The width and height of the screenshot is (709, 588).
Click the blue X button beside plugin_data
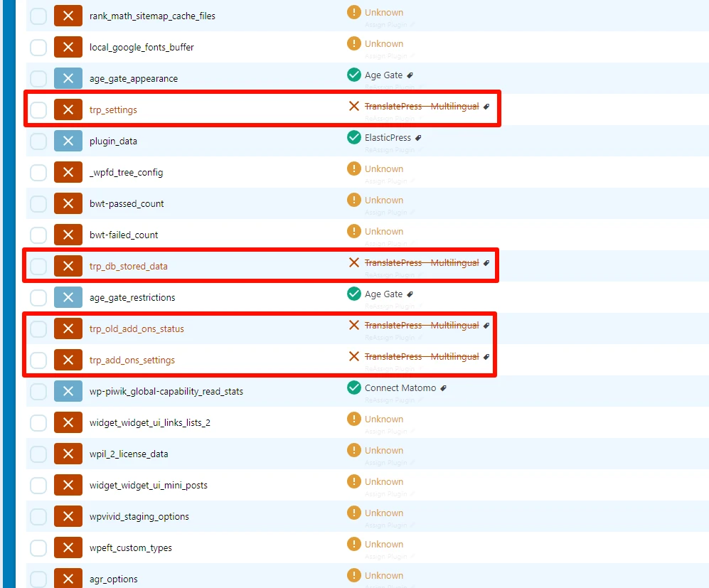pos(68,141)
